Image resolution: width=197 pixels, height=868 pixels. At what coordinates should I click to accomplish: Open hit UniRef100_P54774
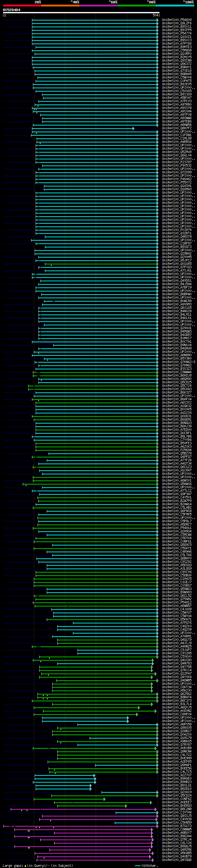pos(176,33)
